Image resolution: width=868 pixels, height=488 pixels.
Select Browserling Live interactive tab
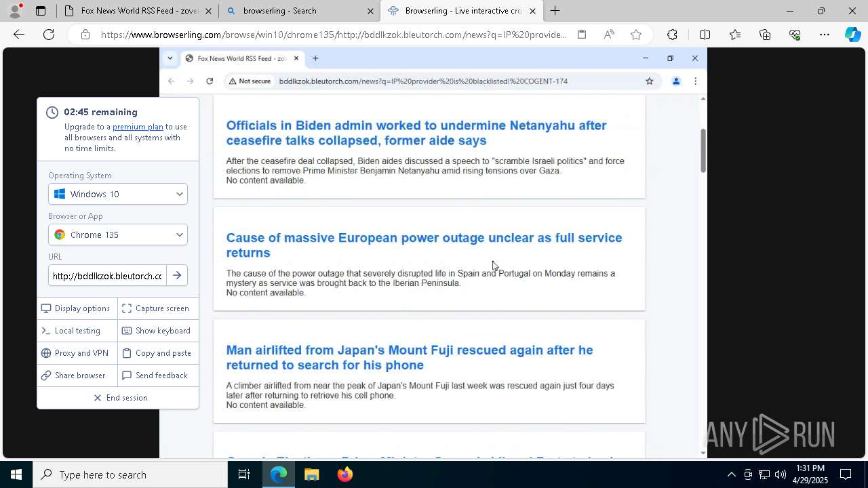pyautogui.click(x=461, y=11)
